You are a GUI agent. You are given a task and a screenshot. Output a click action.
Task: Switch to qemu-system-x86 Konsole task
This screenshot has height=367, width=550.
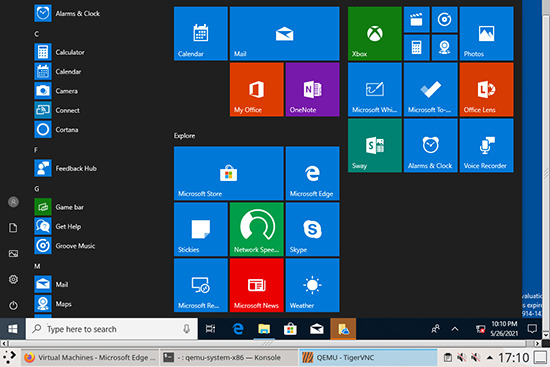(229, 358)
